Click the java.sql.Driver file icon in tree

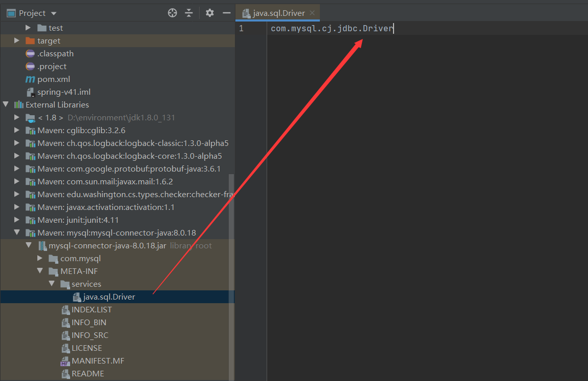77,297
